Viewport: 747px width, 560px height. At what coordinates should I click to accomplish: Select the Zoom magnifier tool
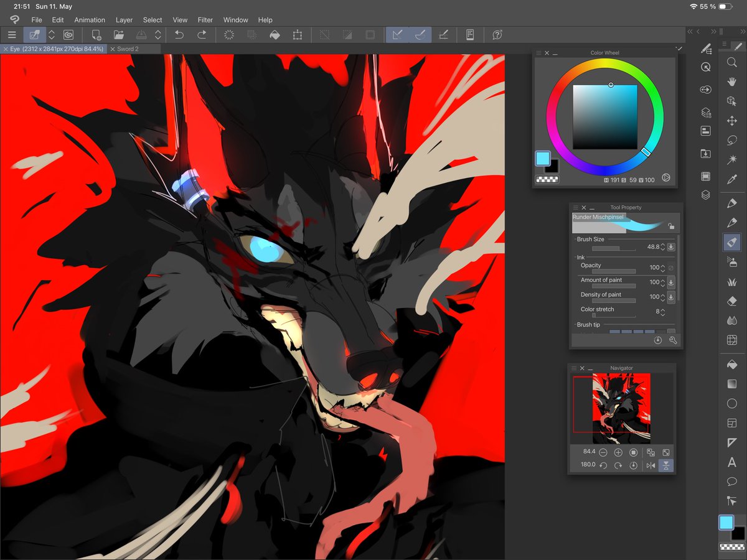731,62
